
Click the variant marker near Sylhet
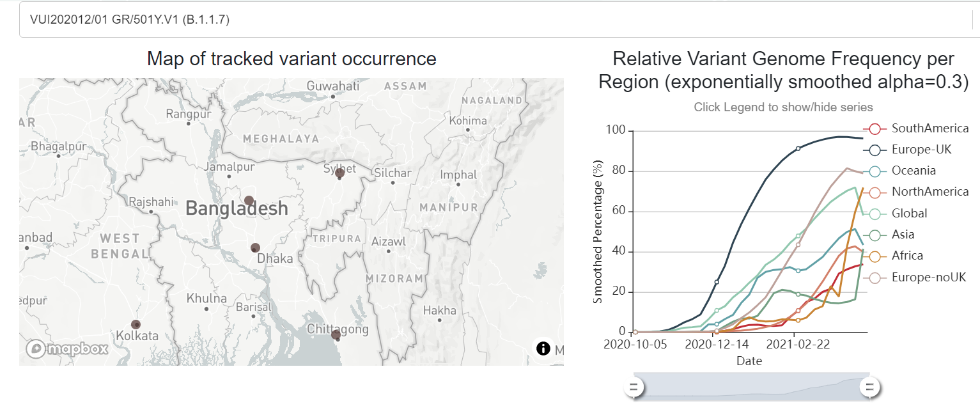[x=339, y=173]
